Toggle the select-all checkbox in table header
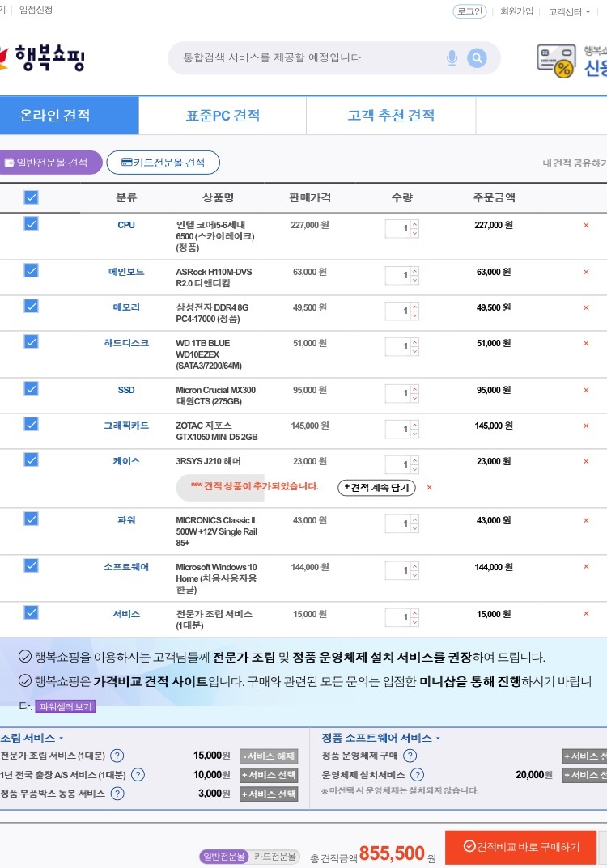 click(31, 197)
